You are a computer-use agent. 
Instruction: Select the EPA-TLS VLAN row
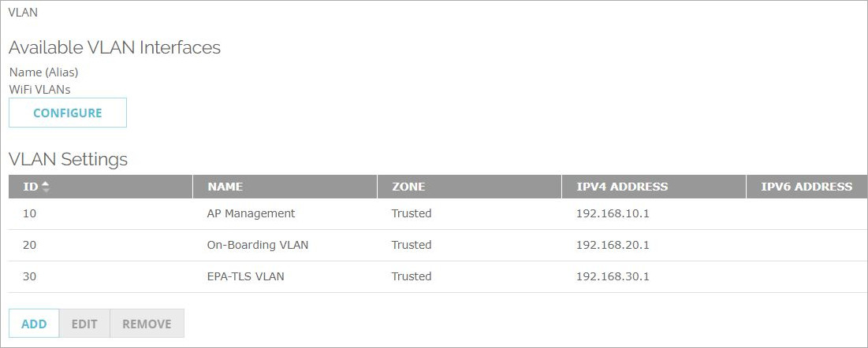tap(245, 276)
